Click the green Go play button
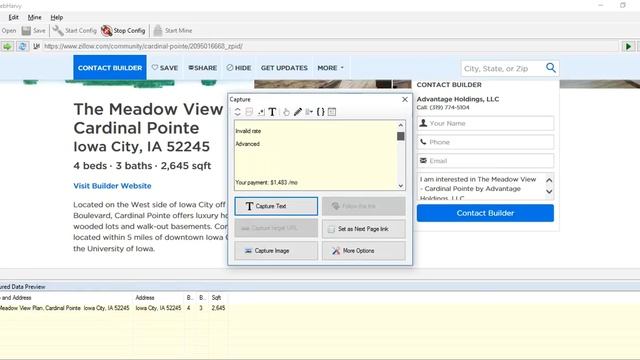This screenshot has width=640, height=360. pyautogui.click(x=629, y=47)
